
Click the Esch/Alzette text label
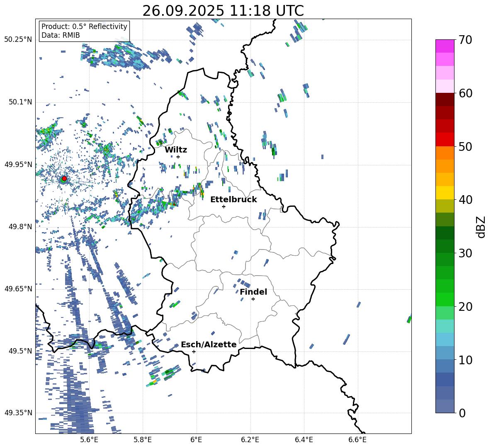[x=209, y=344]
